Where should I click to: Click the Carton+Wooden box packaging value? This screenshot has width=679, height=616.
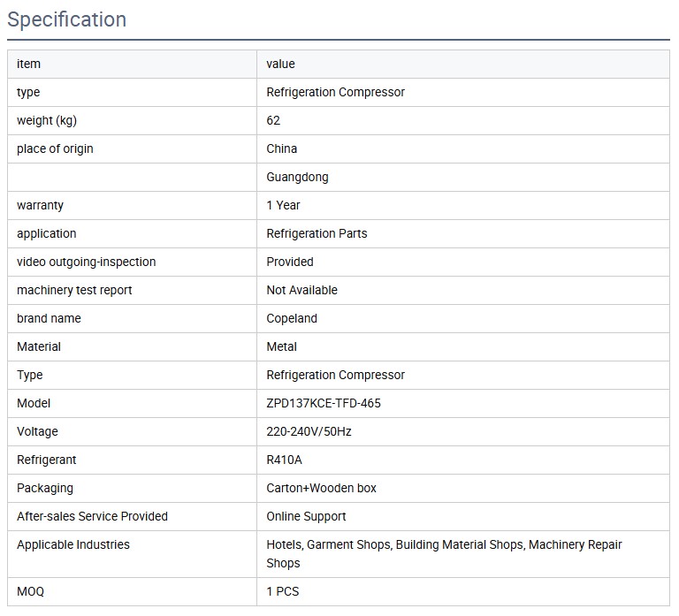(321, 488)
